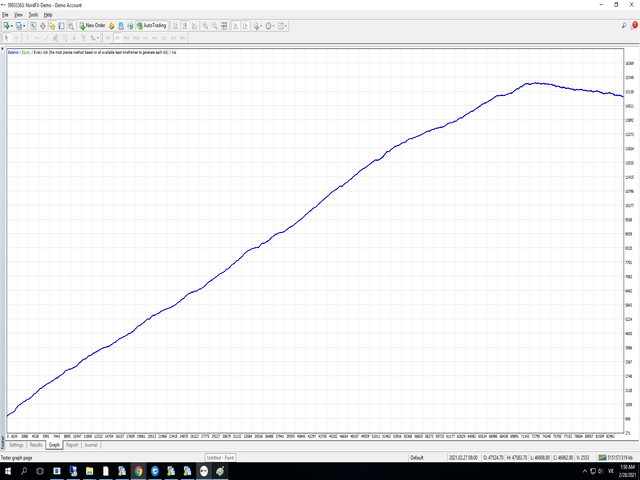Viewport: 640px width, 480px height.
Task: Click the Windows Start button
Action: click(x=7, y=470)
